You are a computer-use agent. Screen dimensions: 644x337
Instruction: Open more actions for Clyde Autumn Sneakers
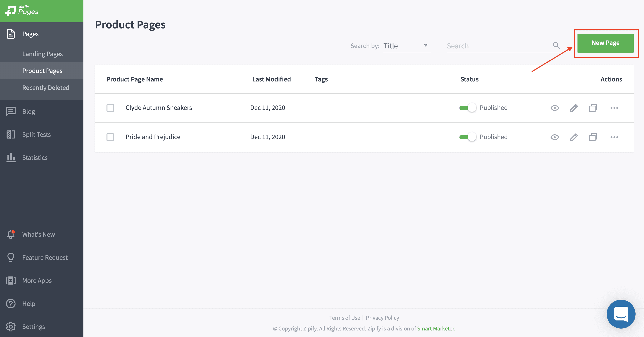point(614,108)
